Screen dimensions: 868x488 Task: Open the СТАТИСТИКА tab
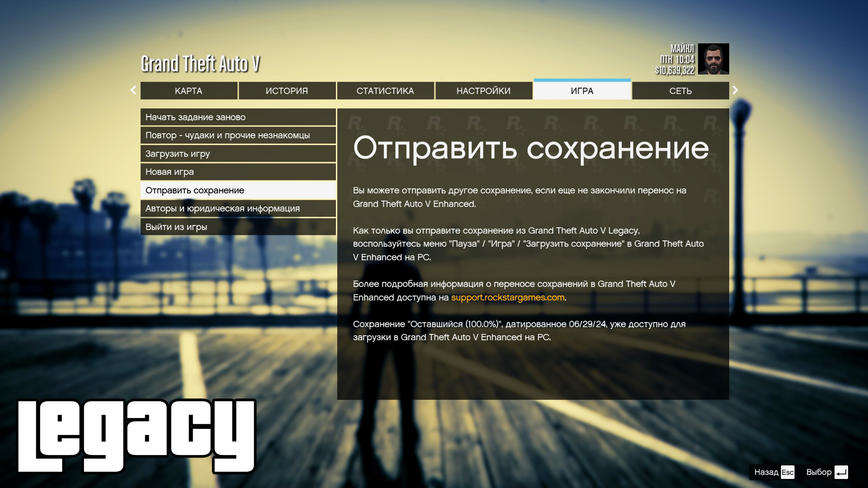click(x=385, y=91)
